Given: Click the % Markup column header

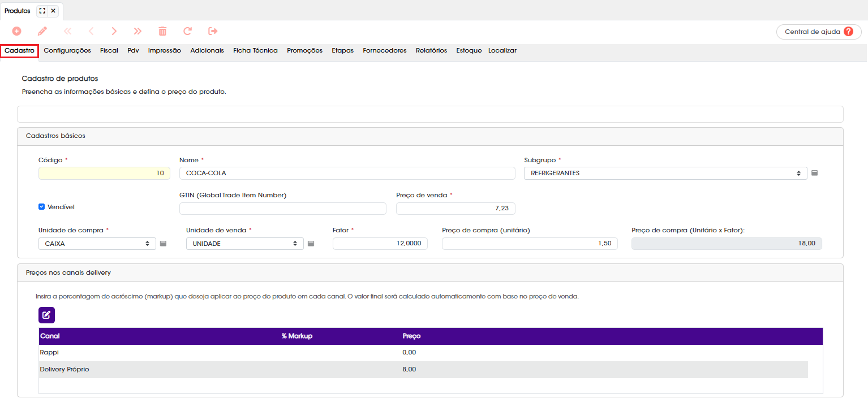Looking at the screenshot, I should pyautogui.click(x=297, y=336).
